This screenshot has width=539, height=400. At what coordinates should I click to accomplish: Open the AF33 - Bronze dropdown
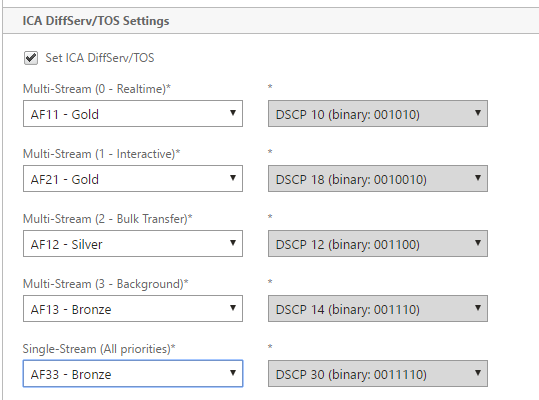tap(133, 374)
